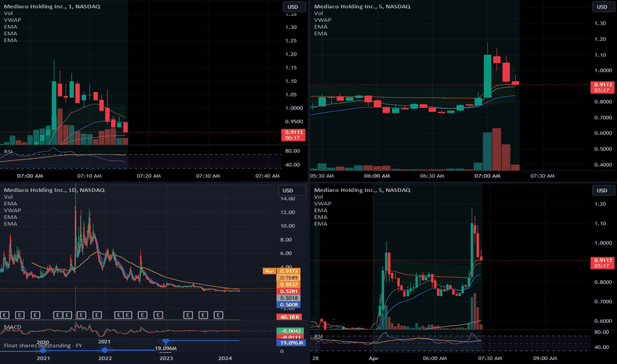Viewport: 617px width, 364px height.
Task: Click 07:20 AM on 1-minute chart time axis
Action: pos(149,176)
